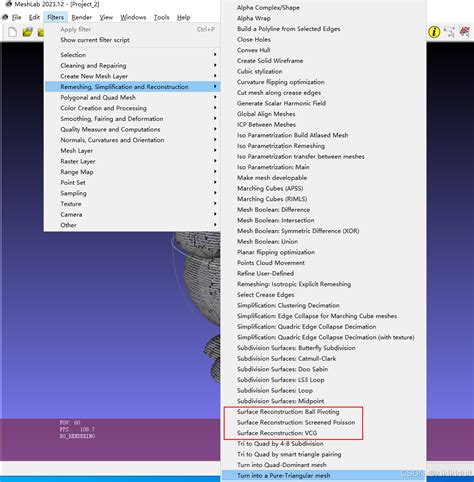Viewport: 474px width, 482px height.
Task: Click the yellow Get Info icon
Action: coord(434,32)
